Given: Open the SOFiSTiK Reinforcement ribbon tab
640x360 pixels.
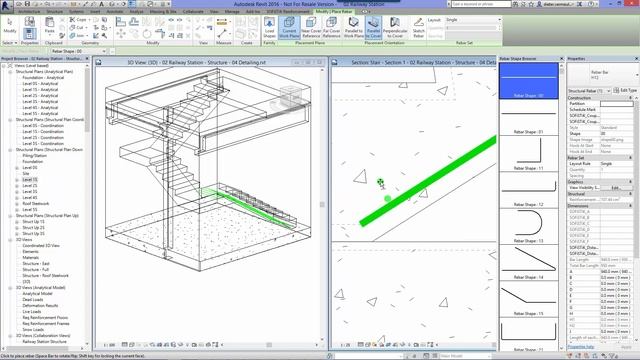Looking at the screenshot, I should pos(288,11).
